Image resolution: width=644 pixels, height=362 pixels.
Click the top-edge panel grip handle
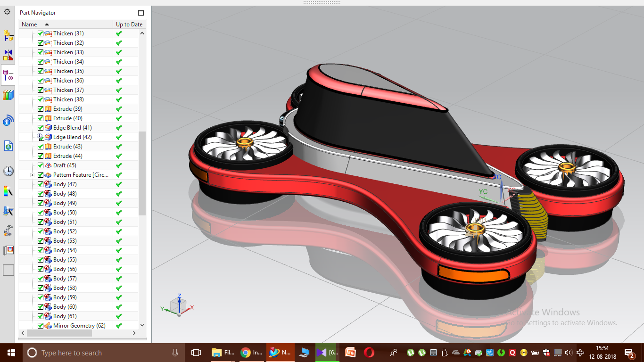click(x=322, y=2)
